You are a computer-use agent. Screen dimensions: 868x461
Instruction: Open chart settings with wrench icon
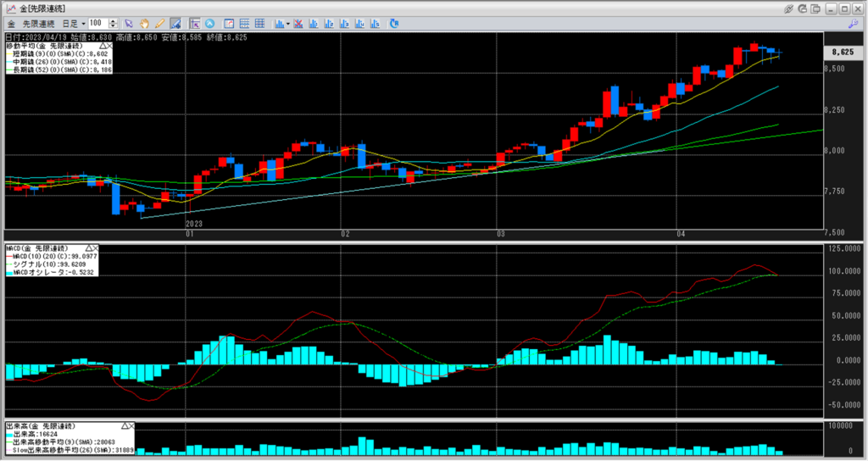point(853,24)
